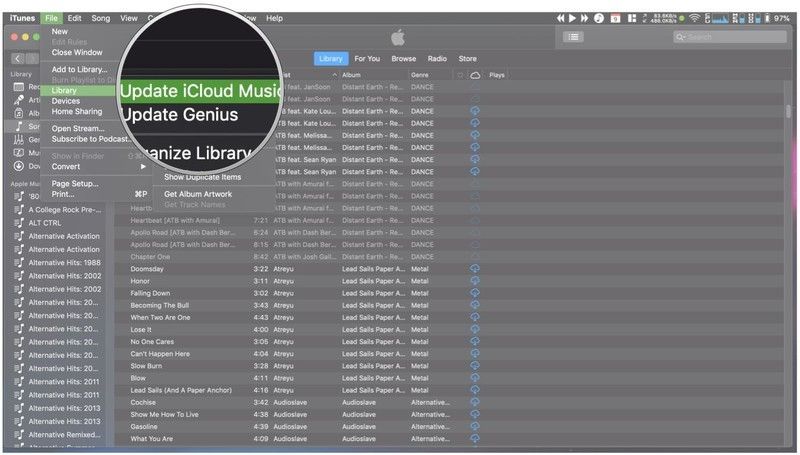Image resolution: width=800 pixels, height=455 pixels.
Task: Open the Song menu
Action: pyautogui.click(x=101, y=18)
